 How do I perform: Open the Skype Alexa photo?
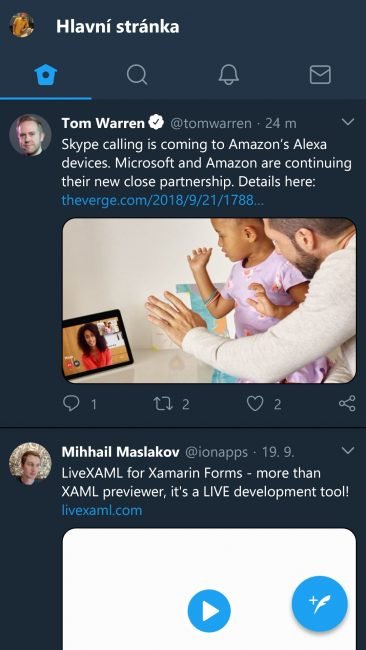(x=209, y=301)
